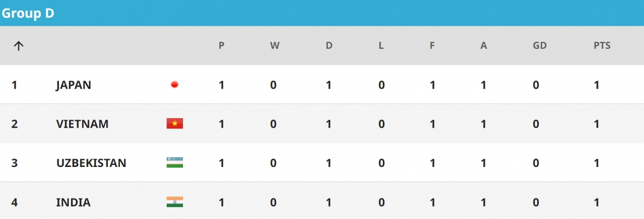Click India's rank number 4
The width and height of the screenshot is (644, 219).
coord(14,202)
